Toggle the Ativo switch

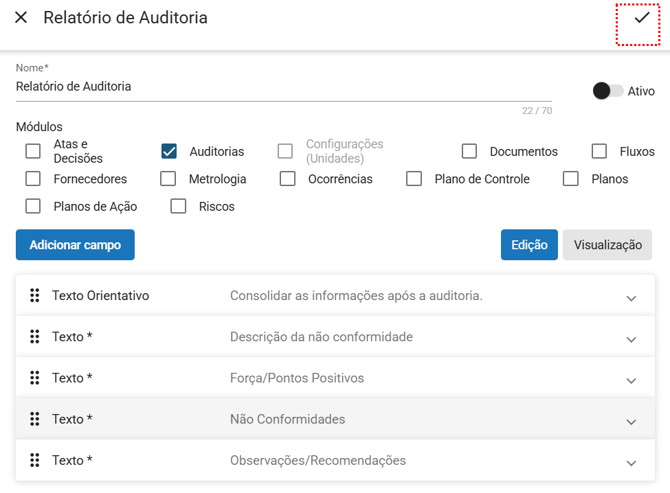(607, 91)
